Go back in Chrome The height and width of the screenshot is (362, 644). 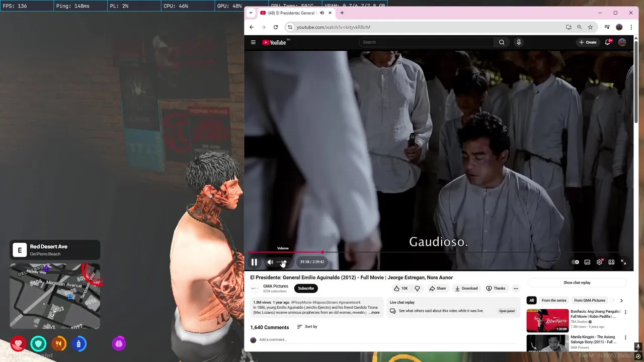click(252, 27)
